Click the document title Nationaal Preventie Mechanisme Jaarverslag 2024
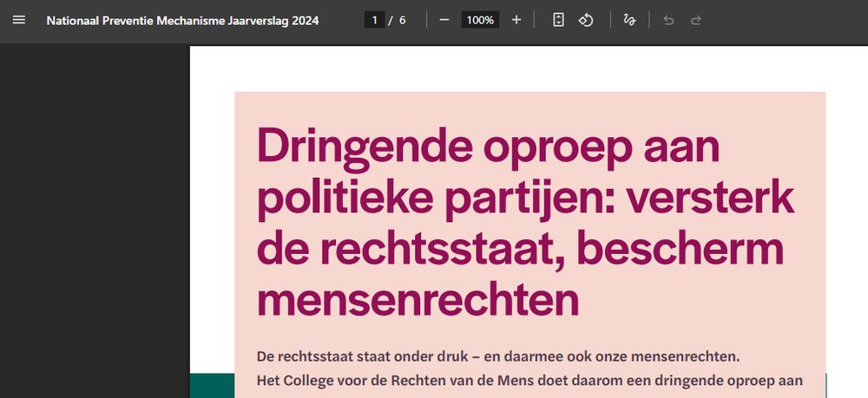Image resolution: width=868 pixels, height=398 pixels. [182, 21]
